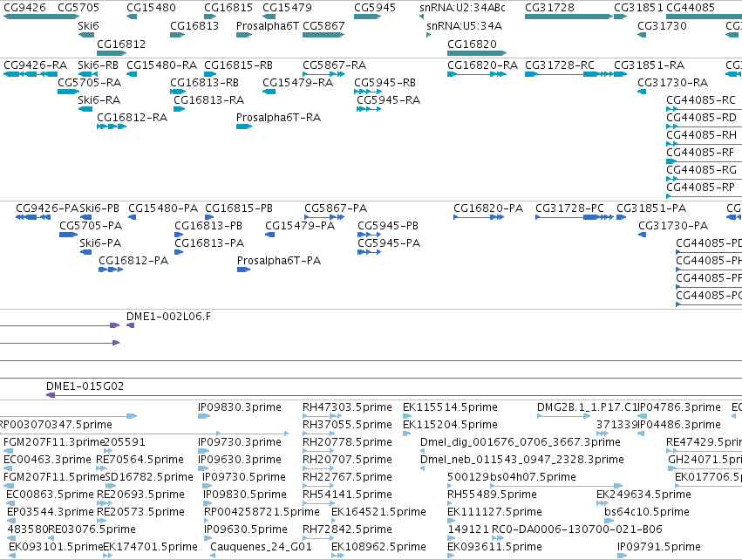Click the CG31730-RA transcript label
The image size is (742, 560).
tap(673, 83)
